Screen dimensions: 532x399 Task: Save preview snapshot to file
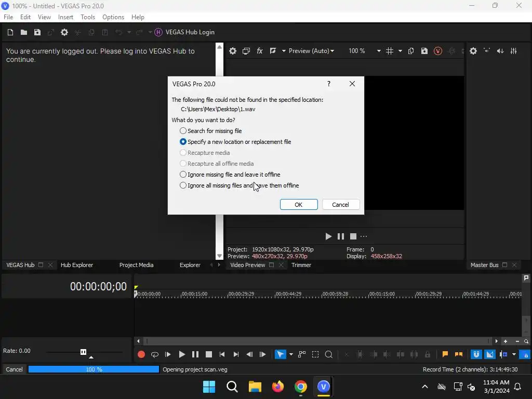pos(424,51)
